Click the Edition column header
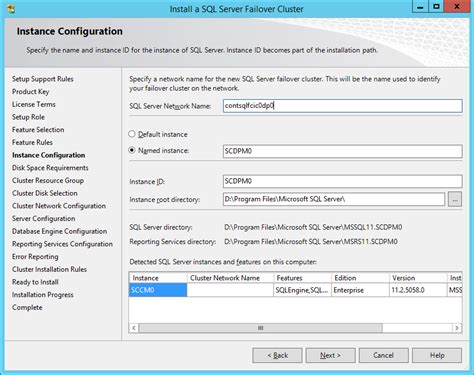 coord(360,278)
